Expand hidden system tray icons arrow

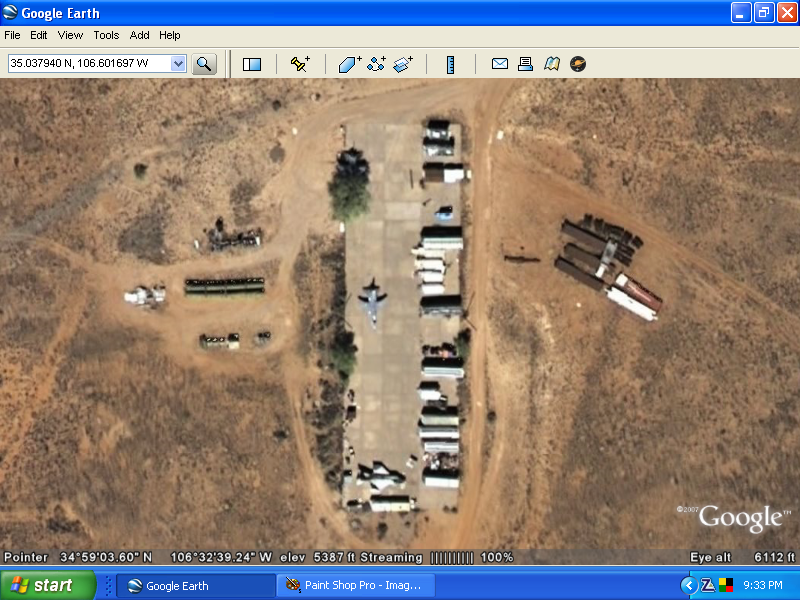689,585
